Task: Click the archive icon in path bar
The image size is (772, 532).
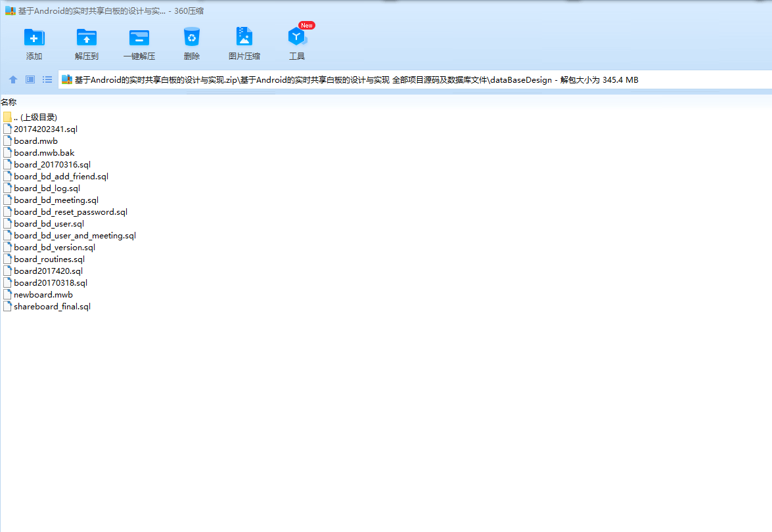Action: [67, 79]
